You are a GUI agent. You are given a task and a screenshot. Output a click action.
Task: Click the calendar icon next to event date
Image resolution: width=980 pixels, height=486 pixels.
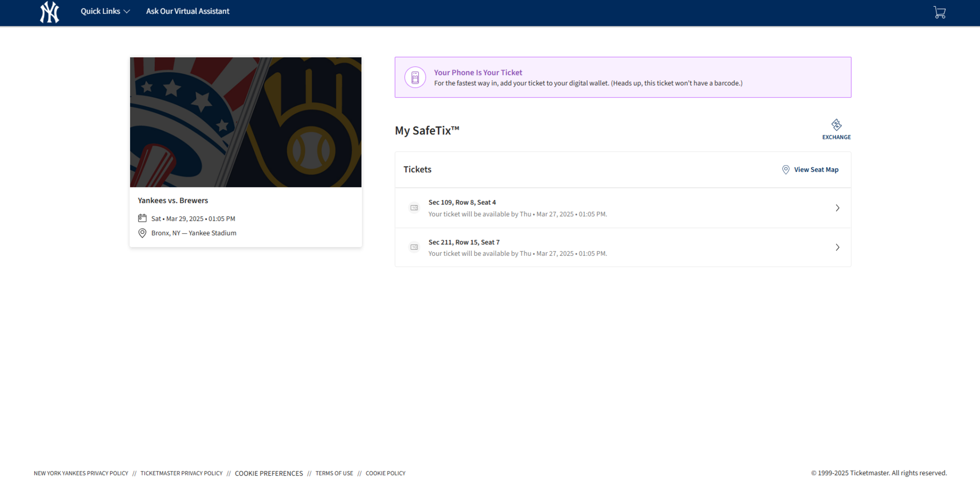pyautogui.click(x=142, y=218)
